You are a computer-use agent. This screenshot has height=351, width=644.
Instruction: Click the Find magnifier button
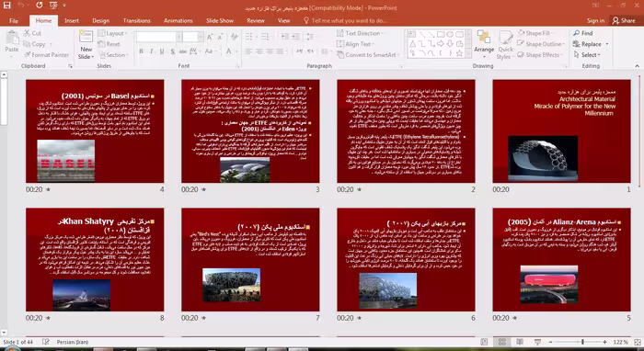click(582, 33)
